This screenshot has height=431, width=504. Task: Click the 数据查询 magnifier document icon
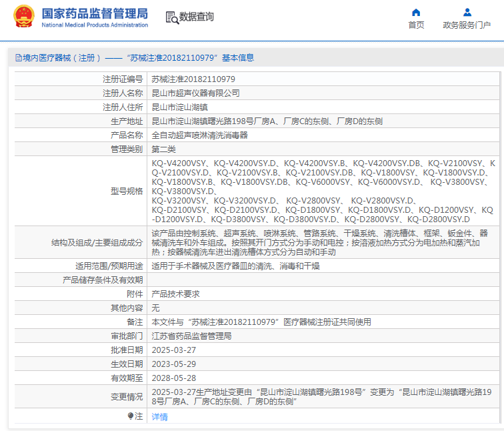click(171, 17)
